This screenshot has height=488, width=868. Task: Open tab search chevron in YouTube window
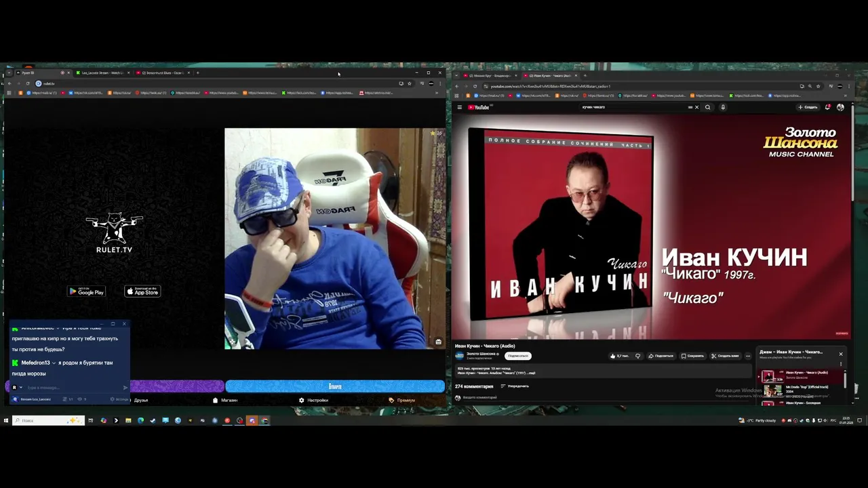(x=456, y=75)
